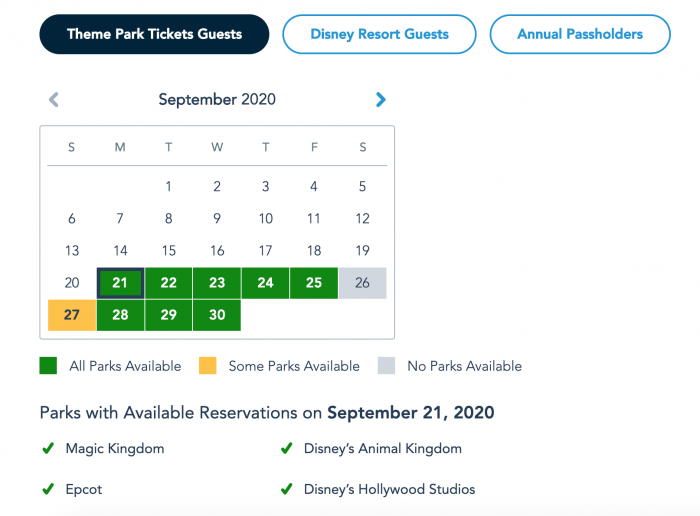Select the Theme Park Tickets Guests tab

[154, 34]
